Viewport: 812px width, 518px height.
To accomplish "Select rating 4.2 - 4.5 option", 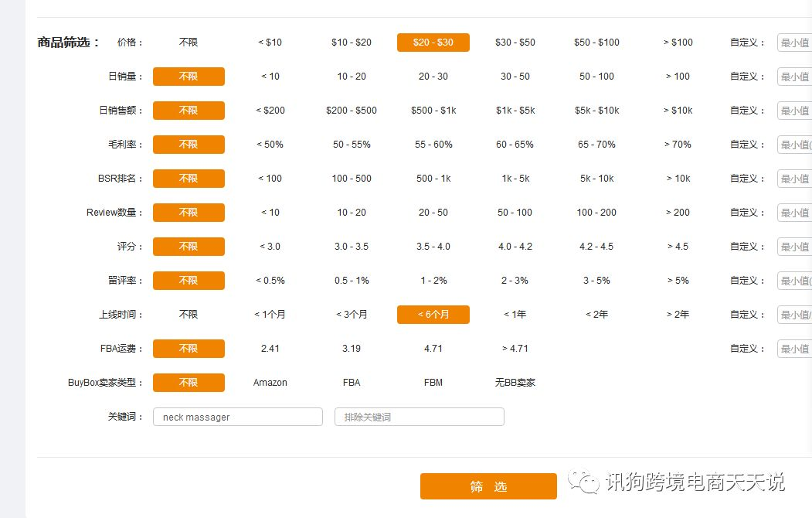I will (x=596, y=247).
